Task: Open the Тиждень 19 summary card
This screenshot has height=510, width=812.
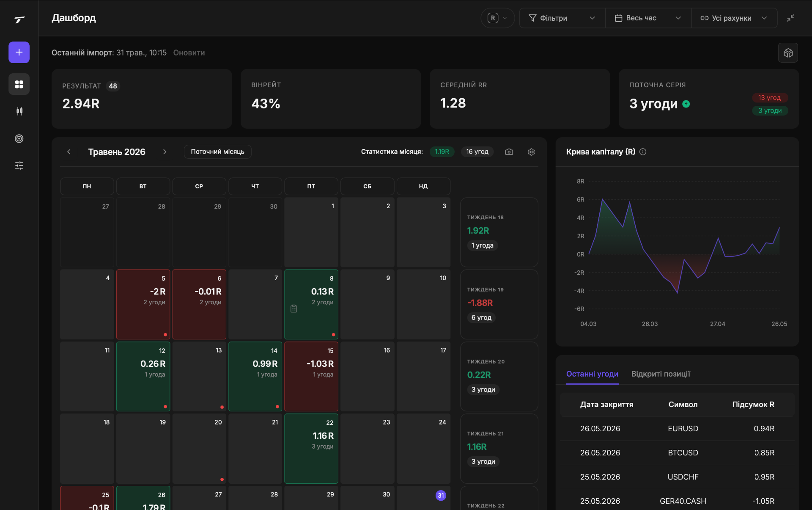Action: (499, 304)
